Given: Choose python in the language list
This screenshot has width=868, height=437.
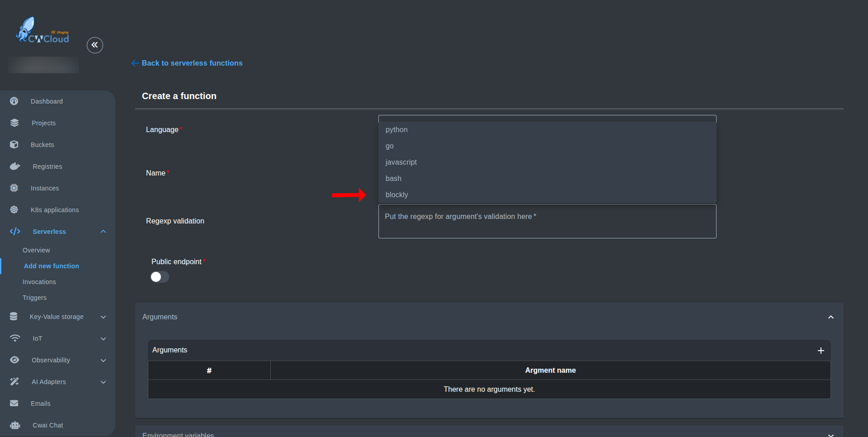Looking at the screenshot, I should [x=396, y=130].
